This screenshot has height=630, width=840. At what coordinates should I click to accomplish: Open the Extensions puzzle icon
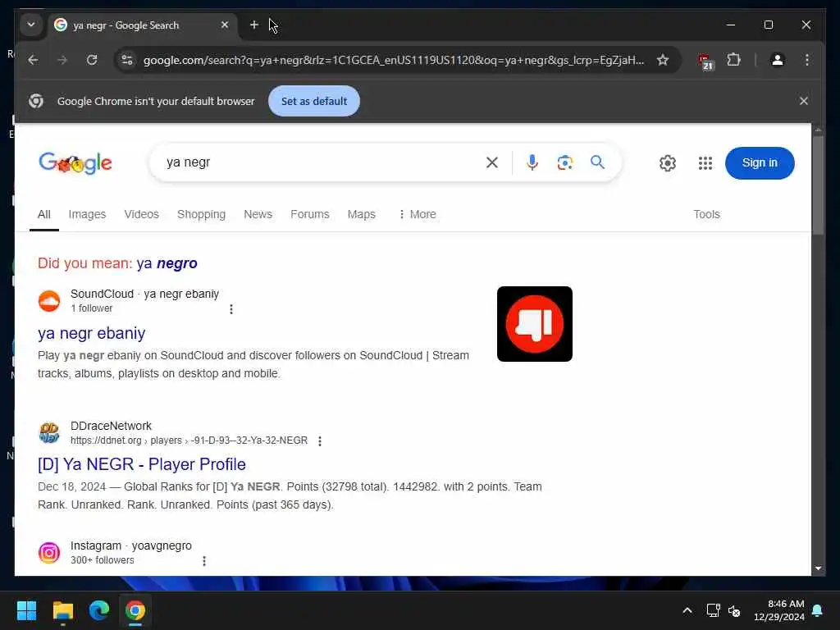pos(733,60)
